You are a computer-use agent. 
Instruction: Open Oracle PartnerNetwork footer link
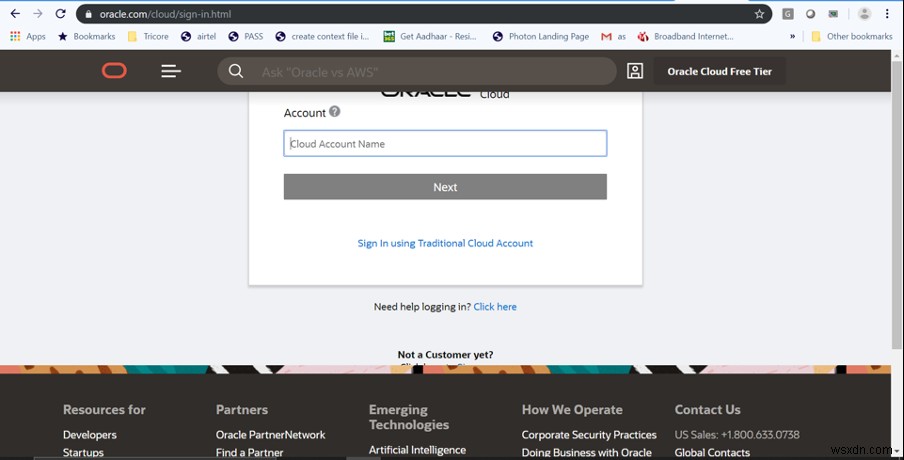tap(270, 435)
